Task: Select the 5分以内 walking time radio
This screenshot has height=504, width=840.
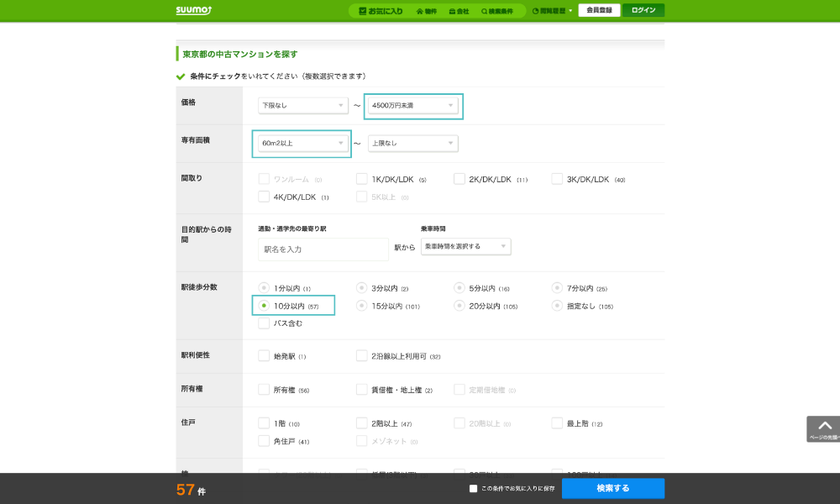Action: (459, 288)
